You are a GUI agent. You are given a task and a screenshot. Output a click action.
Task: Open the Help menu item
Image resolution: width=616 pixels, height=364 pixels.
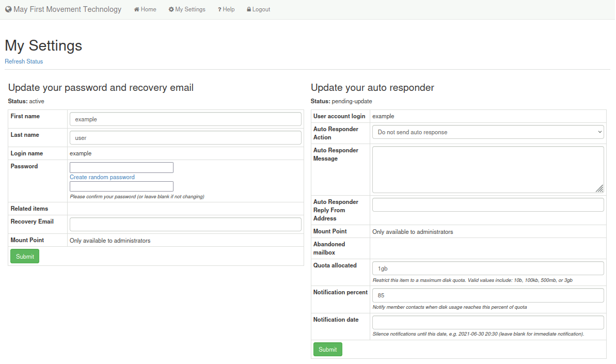click(x=226, y=9)
